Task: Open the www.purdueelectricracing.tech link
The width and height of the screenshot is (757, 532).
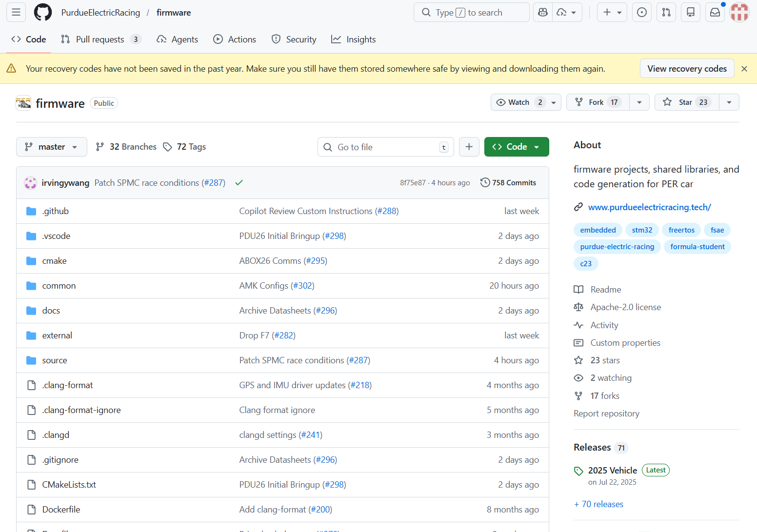Action: click(x=649, y=207)
